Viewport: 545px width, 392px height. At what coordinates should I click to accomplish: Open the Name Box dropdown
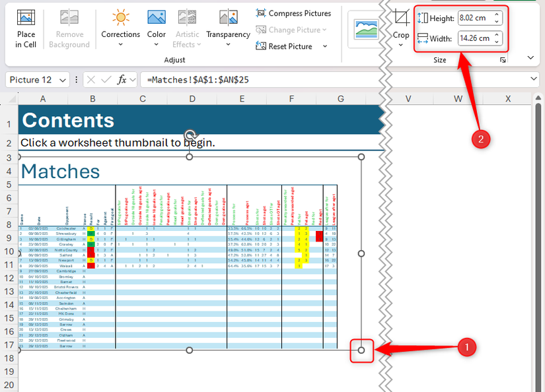click(63, 80)
